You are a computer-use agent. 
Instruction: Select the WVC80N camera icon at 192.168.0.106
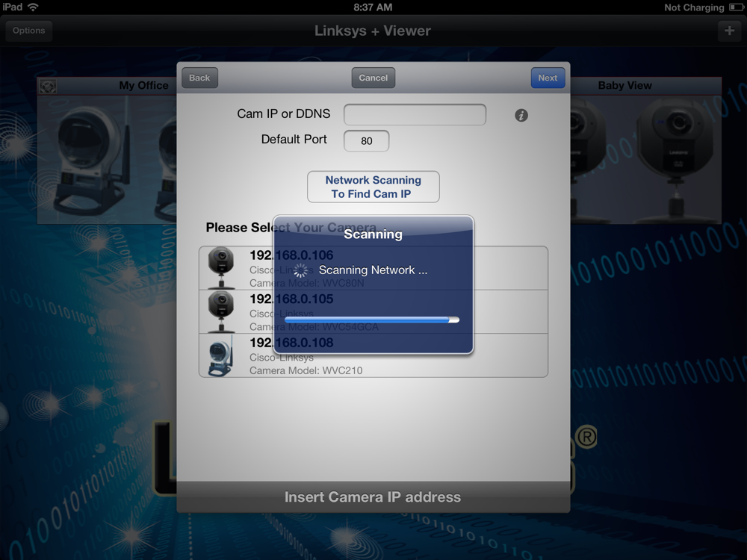point(221,267)
